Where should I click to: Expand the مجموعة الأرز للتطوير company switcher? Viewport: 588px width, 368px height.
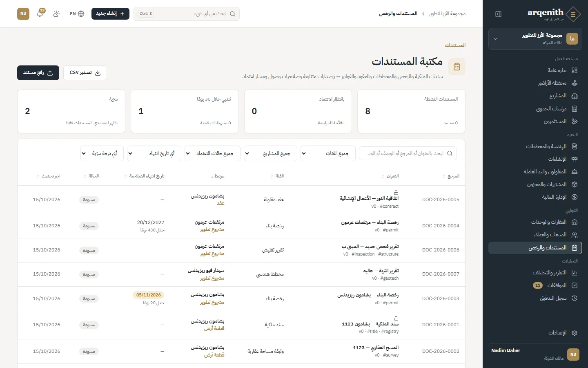tap(535, 39)
